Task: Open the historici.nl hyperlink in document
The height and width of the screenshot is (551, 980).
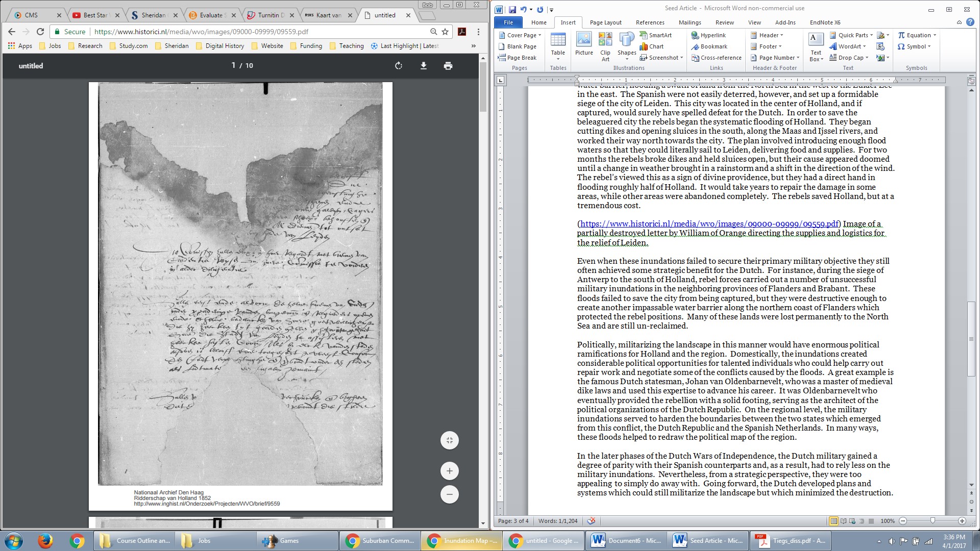Action: (x=709, y=224)
